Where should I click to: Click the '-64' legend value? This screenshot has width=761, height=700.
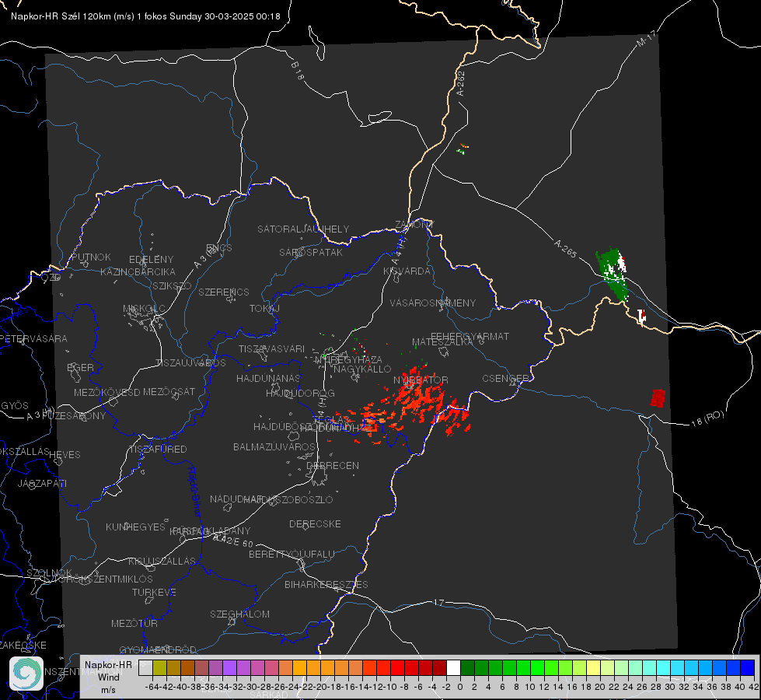click(x=152, y=687)
